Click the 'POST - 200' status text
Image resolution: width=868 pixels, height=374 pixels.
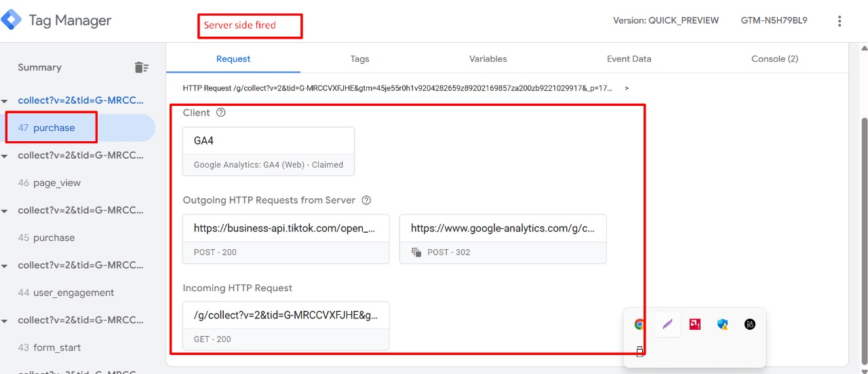[215, 253]
